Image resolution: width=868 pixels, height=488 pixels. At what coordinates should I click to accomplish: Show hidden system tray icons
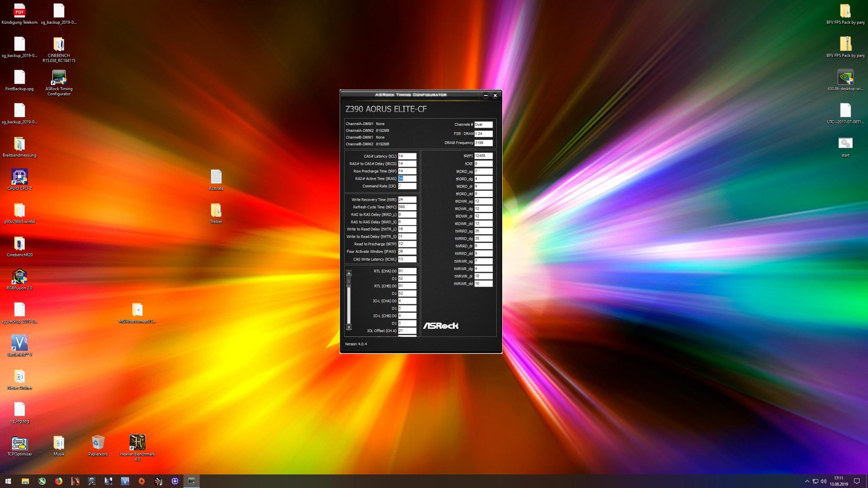point(807,481)
